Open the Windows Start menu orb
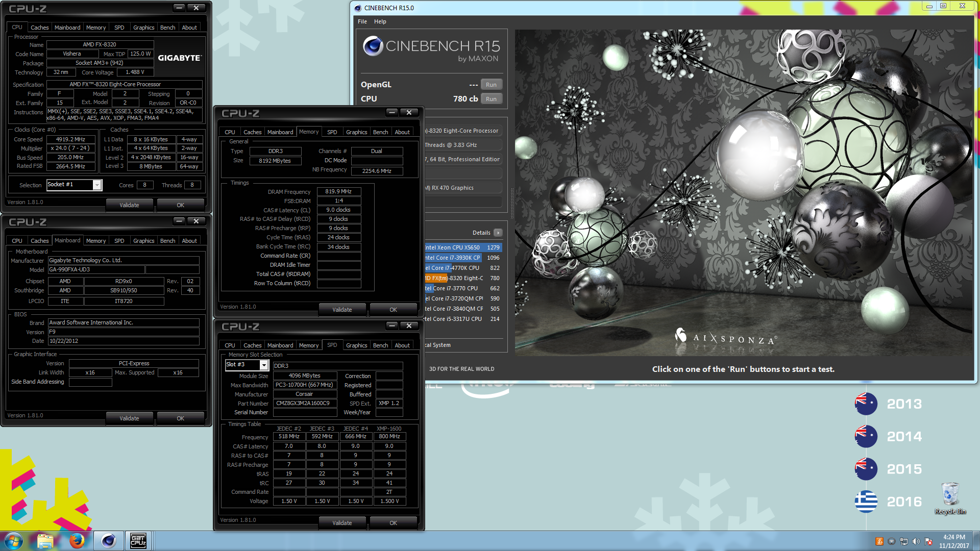980x551 pixels. click(14, 541)
